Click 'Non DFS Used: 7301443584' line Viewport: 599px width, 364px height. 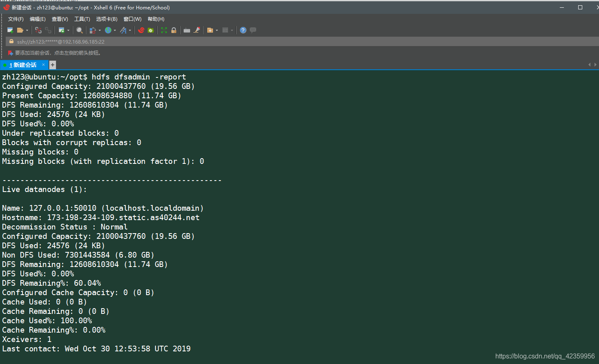[78, 255]
